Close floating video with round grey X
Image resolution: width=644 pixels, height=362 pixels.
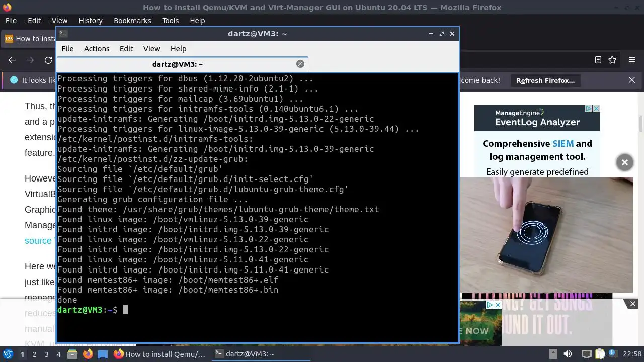(x=624, y=162)
